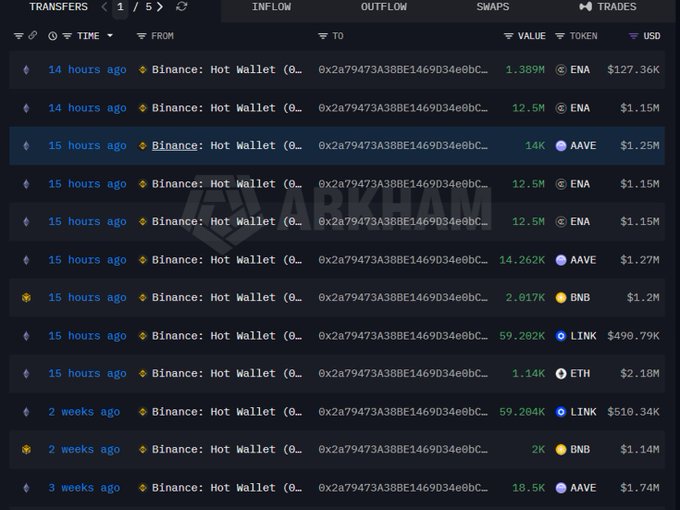Viewport: 680px width, 510px height.
Task: Toggle the clock time-format icon
Action: click(x=52, y=36)
